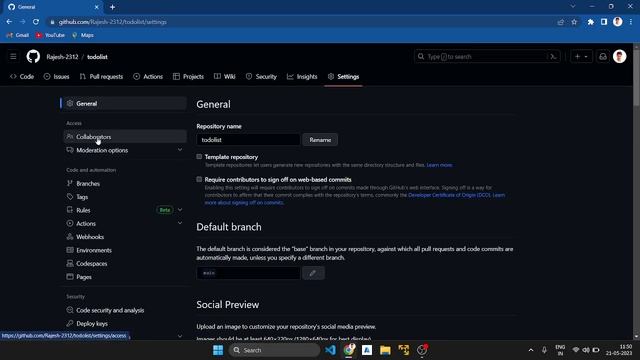Switch to the Pull requests tab
The image size is (640, 360).
tap(101, 76)
